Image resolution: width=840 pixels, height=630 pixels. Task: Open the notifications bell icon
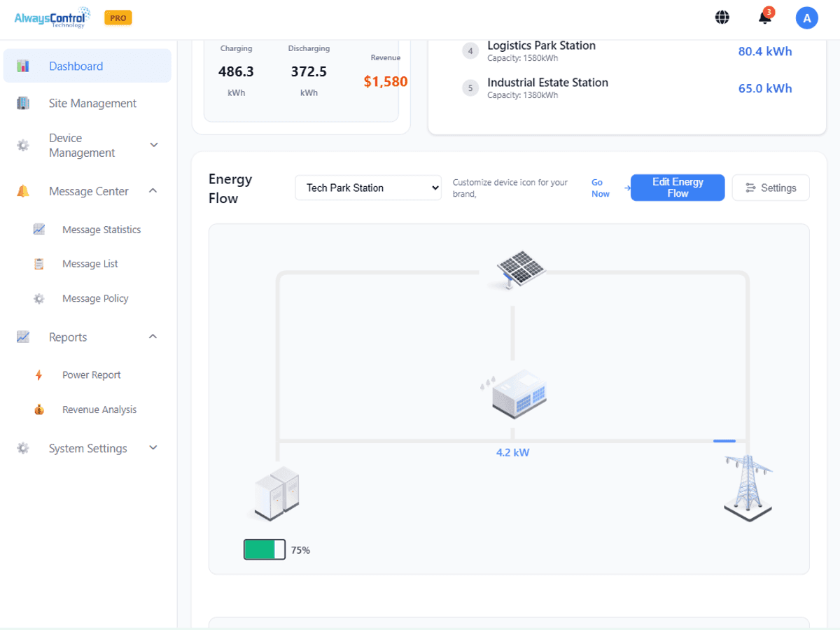[765, 18]
